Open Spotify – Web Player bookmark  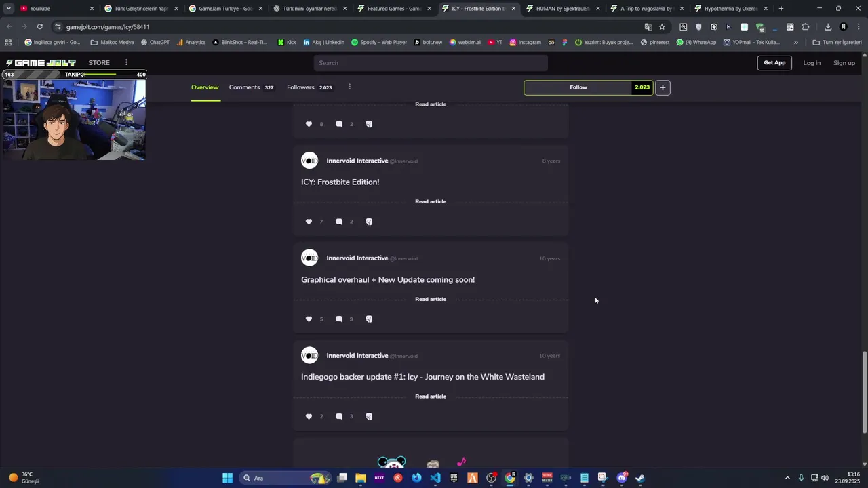point(379,42)
